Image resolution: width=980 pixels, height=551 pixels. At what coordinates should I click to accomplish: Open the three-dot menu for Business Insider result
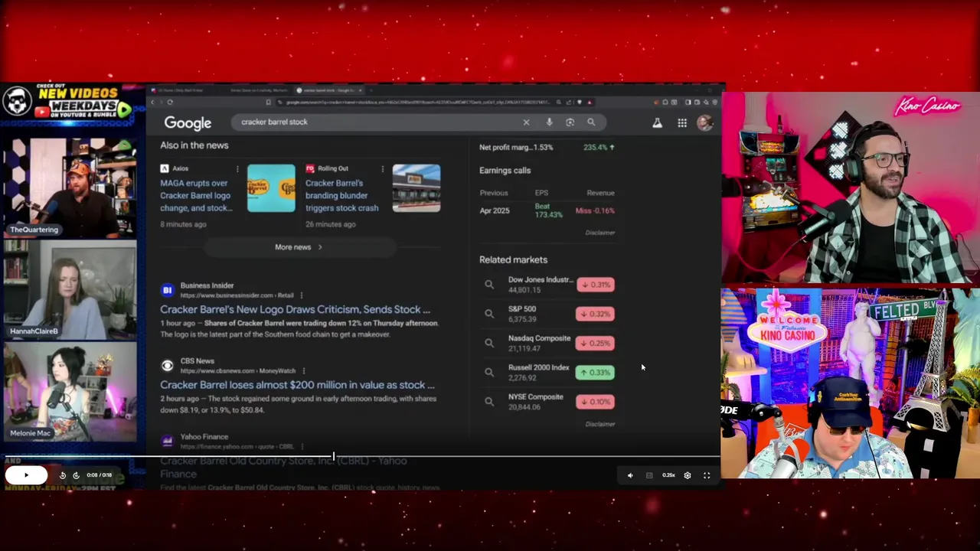pyautogui.click(x=301, y=295)
